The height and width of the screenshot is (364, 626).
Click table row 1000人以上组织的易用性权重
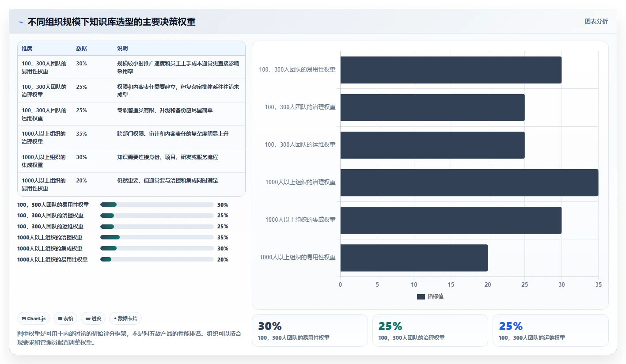click(131, 184)
